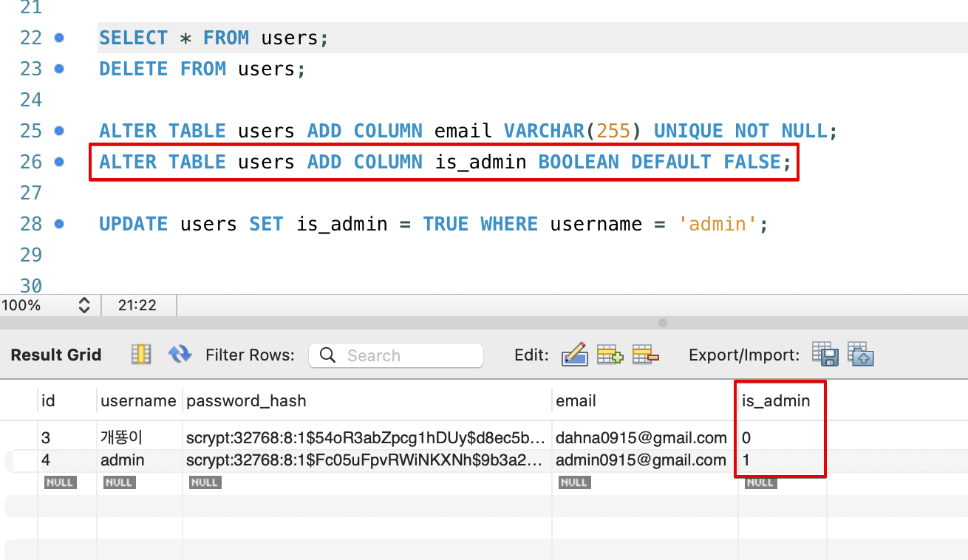Click the NULL cell under id column
Viewport: 968px width, 560px height.
click(59, 482)
